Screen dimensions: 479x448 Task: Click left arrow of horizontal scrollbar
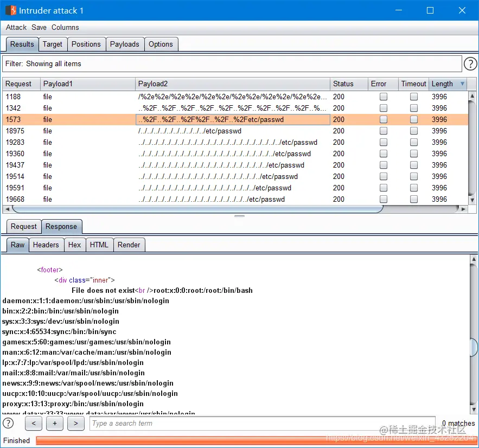[x=7, y=209]
